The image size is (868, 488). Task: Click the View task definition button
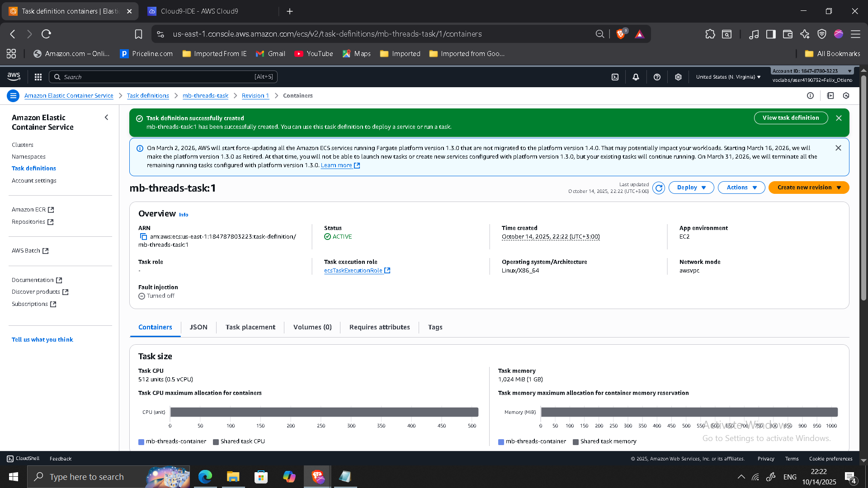(791, 117)
